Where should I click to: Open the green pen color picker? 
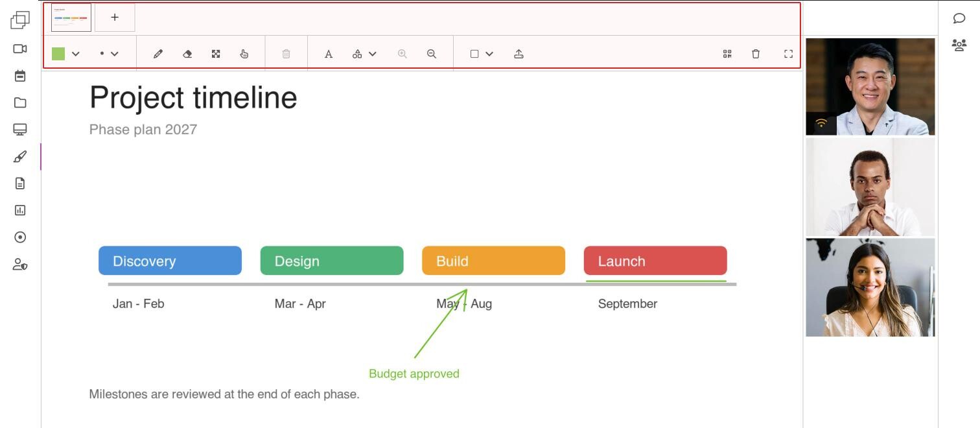(x=65, y=54)
